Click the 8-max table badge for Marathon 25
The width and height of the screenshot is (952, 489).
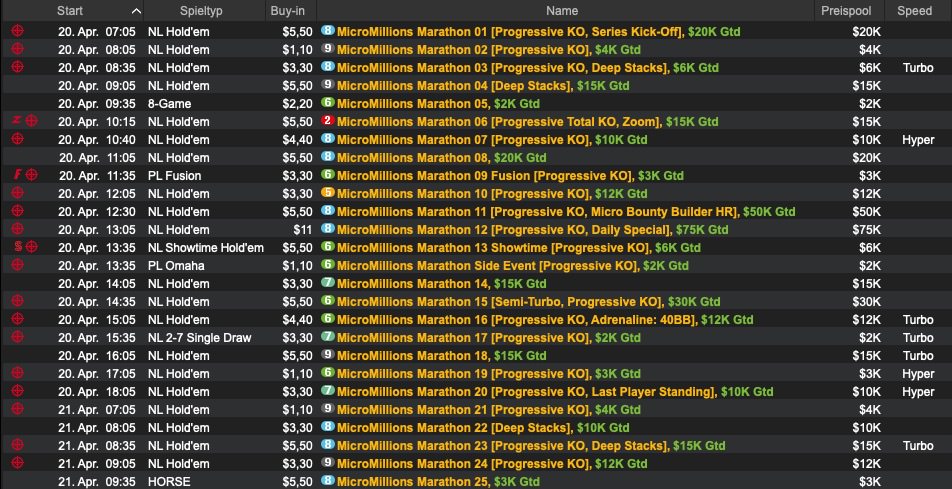point(328,481)
